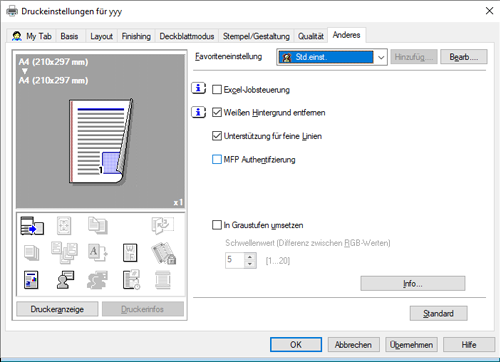Select the Anderes tab
The height and width of the screenshot is (362, 500).
pos(347,35)
